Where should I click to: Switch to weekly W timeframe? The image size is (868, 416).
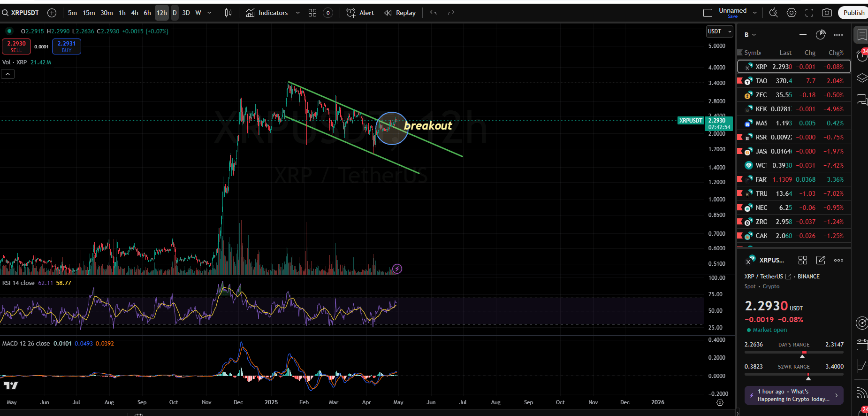point(198,13)
